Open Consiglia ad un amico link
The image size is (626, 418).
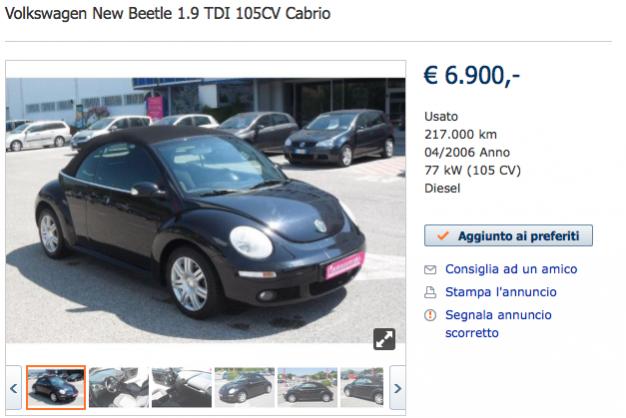511,269
